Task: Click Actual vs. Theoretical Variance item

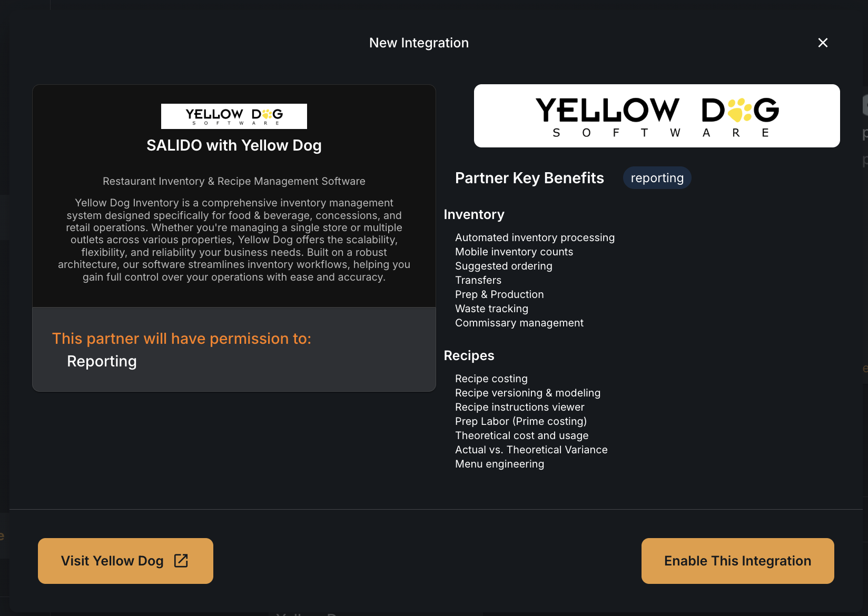Action: (x=531, y=450)
